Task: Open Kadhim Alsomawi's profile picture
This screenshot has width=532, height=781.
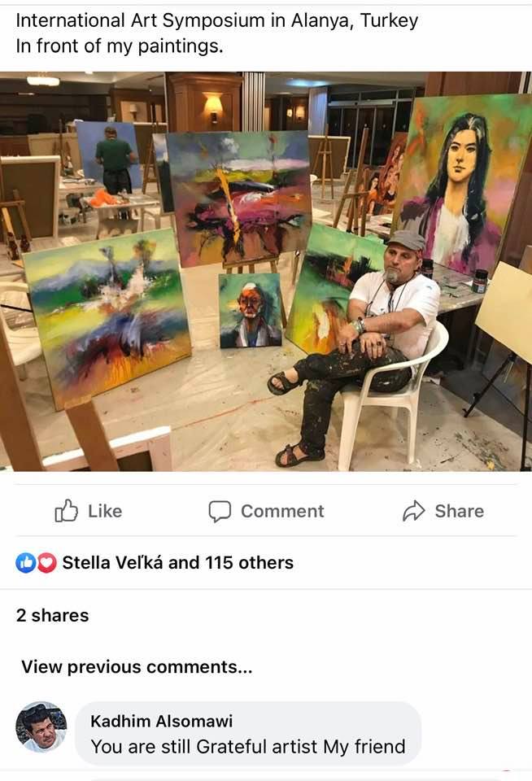Action: 41,726
